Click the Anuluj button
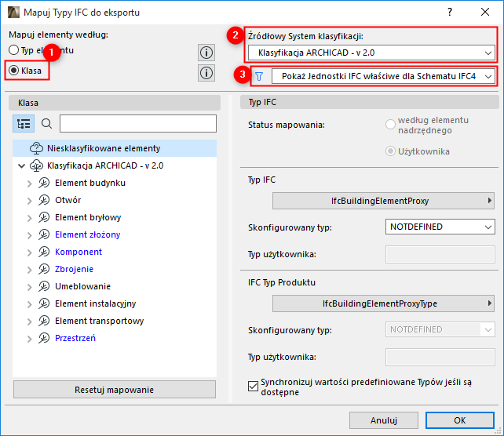504x436 pixels. point(384,420)
